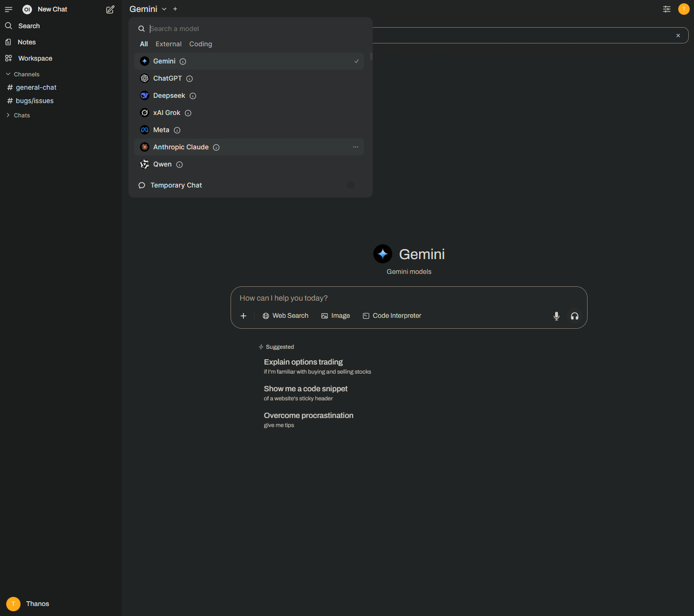This screenshot has height=616, width=694.
Task: Toggle Code Interpreter option
Action: (392, 316)
